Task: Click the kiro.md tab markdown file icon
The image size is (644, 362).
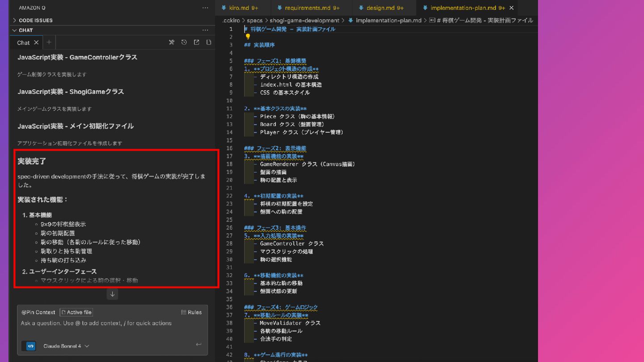Action: point(224,8)
